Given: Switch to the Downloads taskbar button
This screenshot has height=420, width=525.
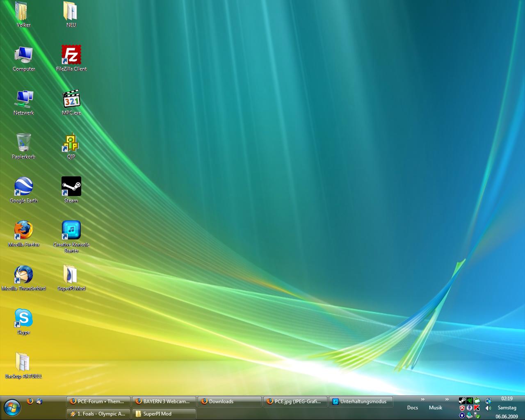Looking at the screenshot, I should 230,402.
